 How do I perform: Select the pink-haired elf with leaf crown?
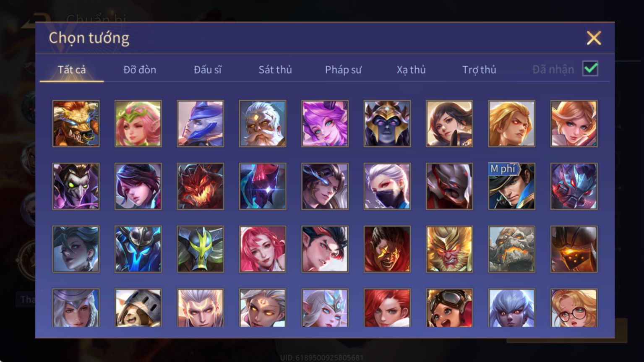click(x=138, y=123)
